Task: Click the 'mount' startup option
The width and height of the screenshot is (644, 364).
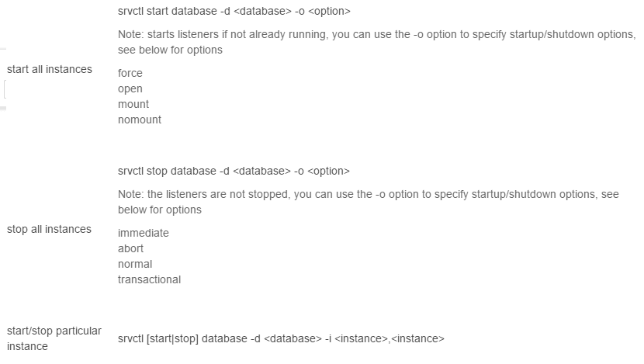Action: [133, 105]
